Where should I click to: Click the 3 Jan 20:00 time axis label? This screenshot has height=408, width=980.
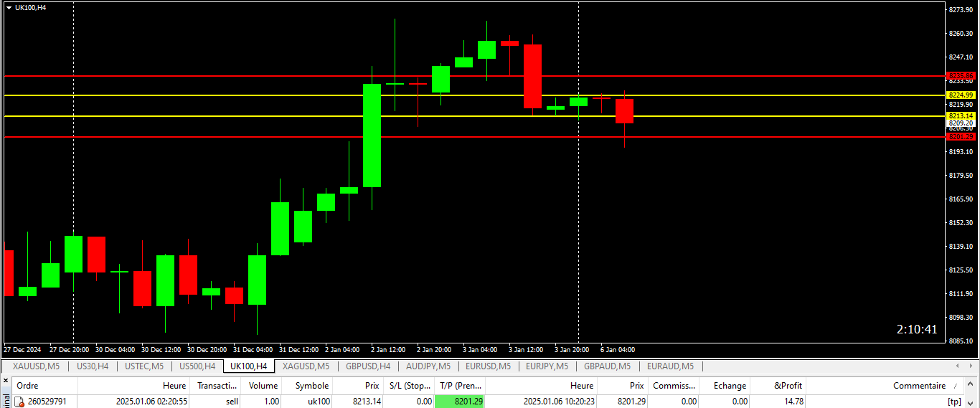pos(572,350)
